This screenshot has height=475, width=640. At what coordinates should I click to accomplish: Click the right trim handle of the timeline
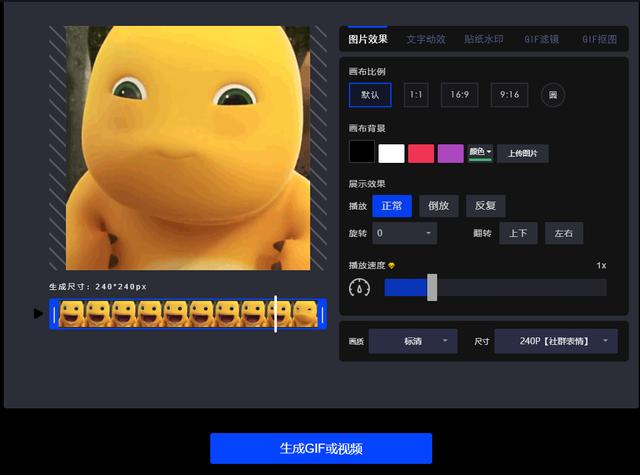322,314
